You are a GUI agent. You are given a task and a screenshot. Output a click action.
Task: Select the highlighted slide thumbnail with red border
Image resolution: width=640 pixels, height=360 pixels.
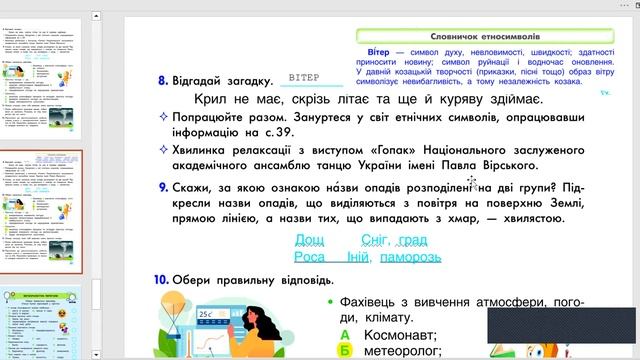[40, 211]
